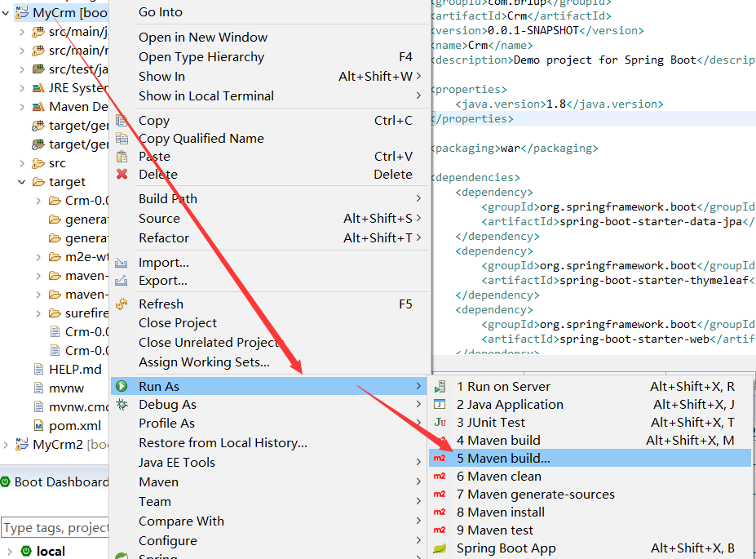The image size is (756, 559).
Task: Click the Export icon in the context menu
Action: [122, 282]
